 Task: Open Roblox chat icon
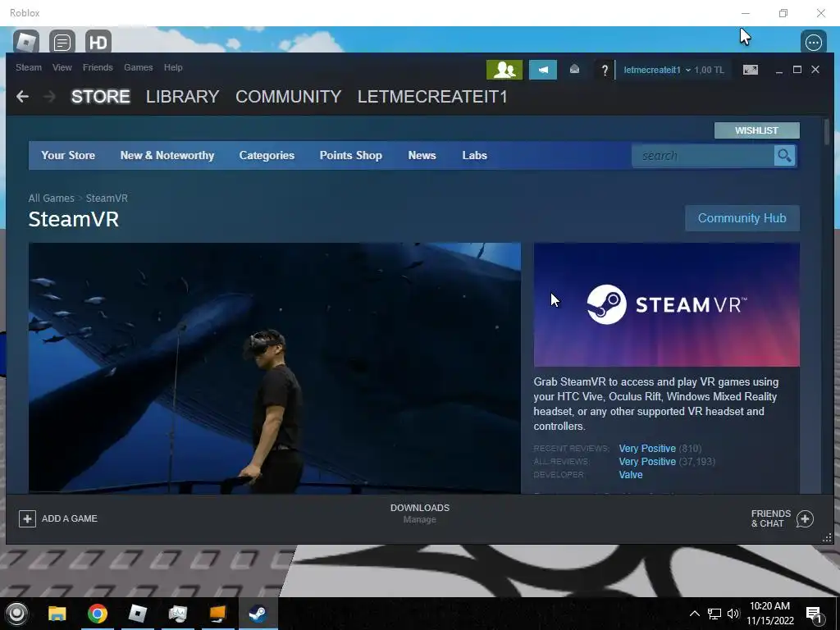pyautogui.click(x=62, y=42)
